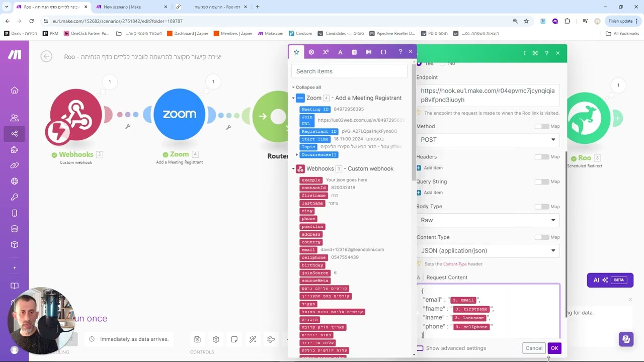Viewport: 644px width, 362px height.
Task: Open Data structures cube icon in sidebar
Action: click(14, 245)
